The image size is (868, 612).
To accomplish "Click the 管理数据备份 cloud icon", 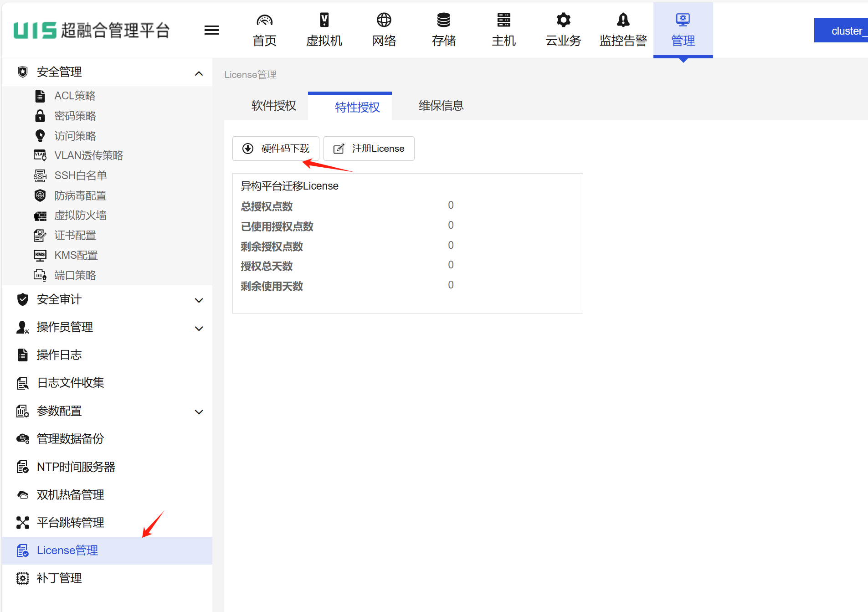I will [x=22, y=438].
